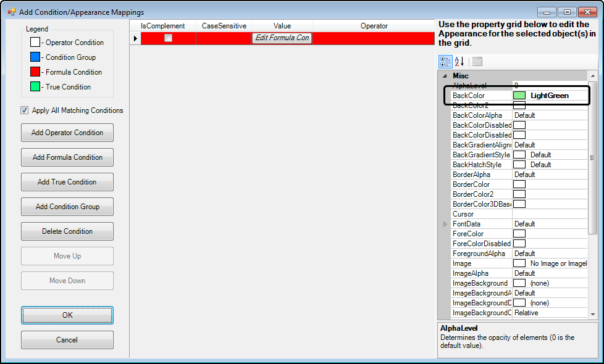Click the LightGreen BackColor swatch
Viewport: 604px width, 364px height.
[519, 96]
